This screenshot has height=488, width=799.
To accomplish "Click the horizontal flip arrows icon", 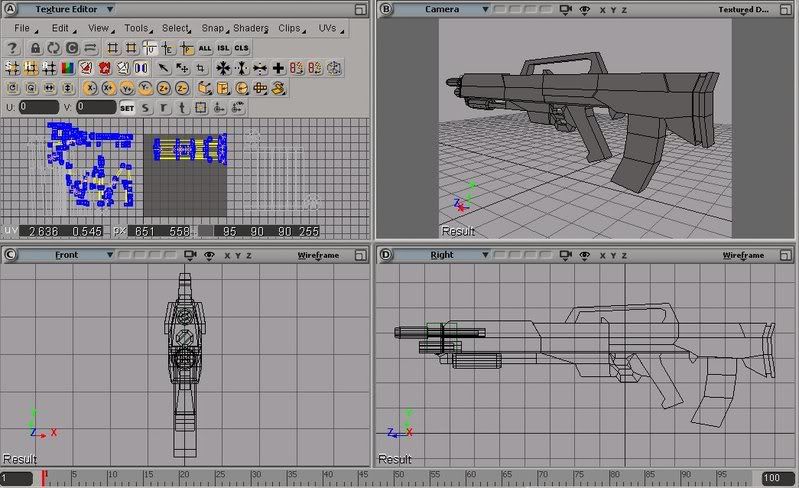I will tap(49, 88).
